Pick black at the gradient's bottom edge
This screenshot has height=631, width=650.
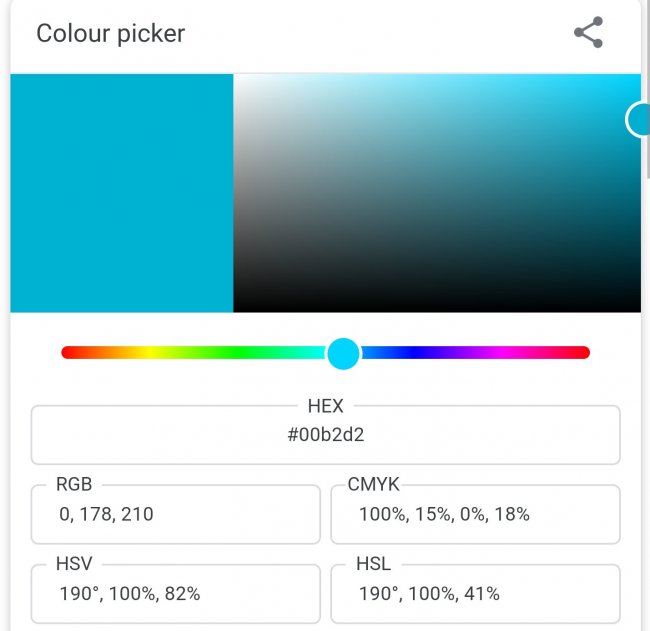click(x=437, y=309)
